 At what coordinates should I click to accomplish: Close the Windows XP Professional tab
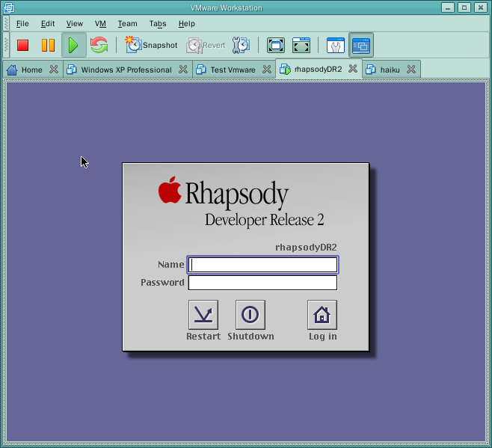point(183,70)
